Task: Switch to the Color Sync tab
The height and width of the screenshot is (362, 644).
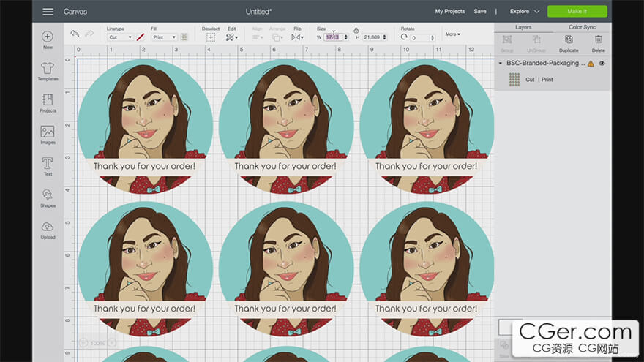Action: (582, 27)
